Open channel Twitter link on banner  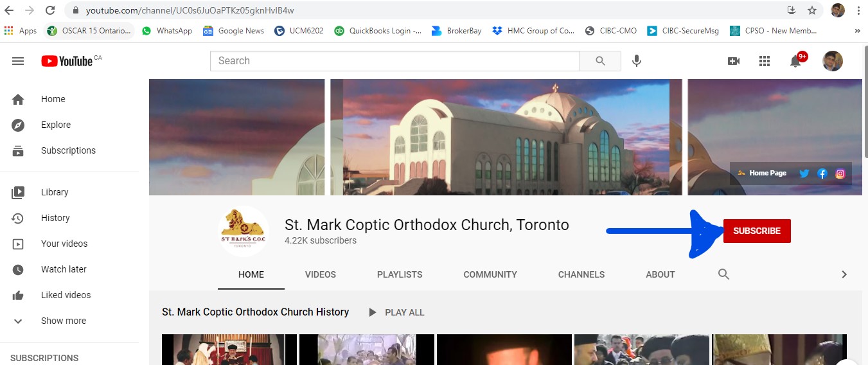pos(804,174)
